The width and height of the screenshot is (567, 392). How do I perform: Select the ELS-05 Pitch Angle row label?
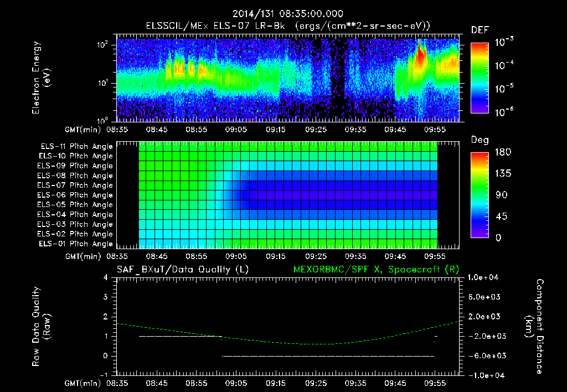click(x=75, y=205)
